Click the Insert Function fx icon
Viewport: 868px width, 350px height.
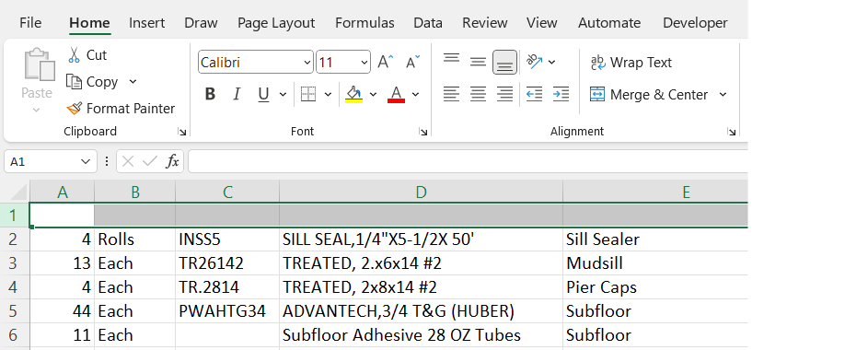click(173, 161)
